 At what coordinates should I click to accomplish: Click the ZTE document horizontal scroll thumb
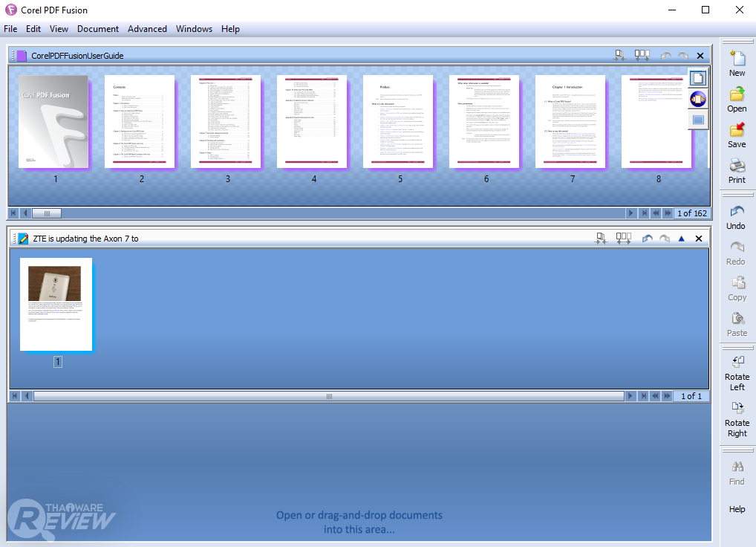click(x=329, y=396)
